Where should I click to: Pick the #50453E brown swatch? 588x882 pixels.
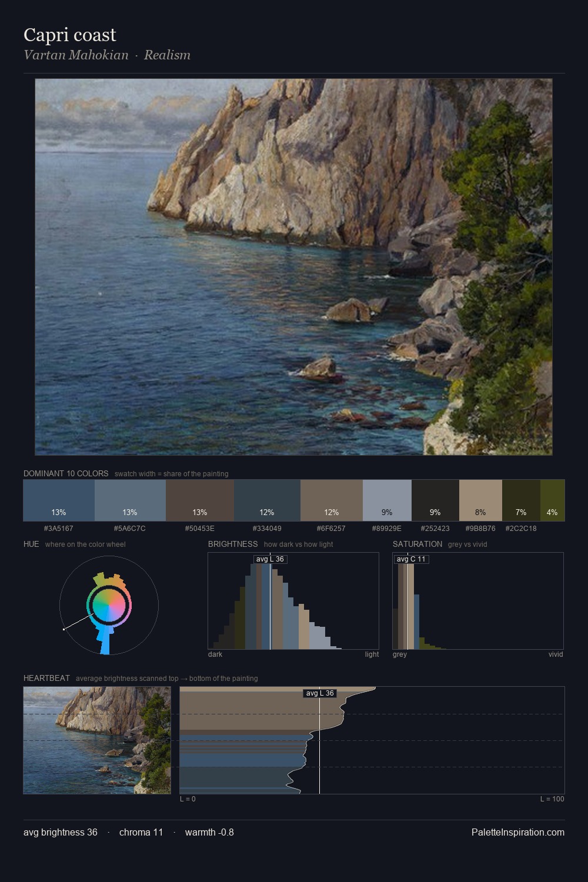pyautogui.click(x=200, y=500)
